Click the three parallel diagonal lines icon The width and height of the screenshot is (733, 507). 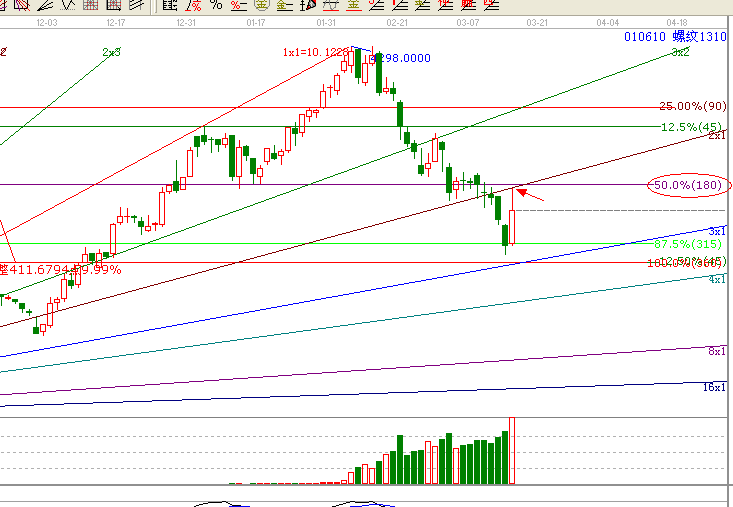pos(137,5)
